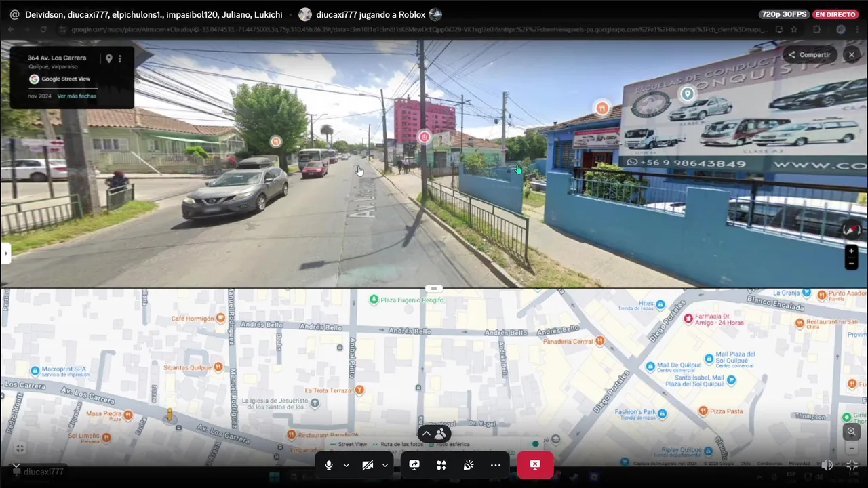This screenshot has width=868, height=488.
Task: Select Masa Piedra pizza marker
Action: [x=129, y=413]
